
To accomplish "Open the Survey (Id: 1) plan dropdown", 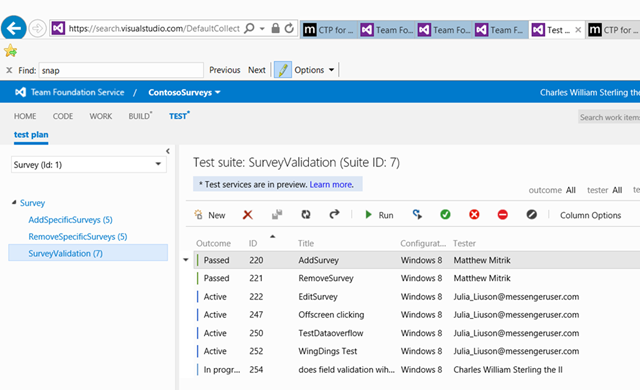I will (x=89, y=164).
